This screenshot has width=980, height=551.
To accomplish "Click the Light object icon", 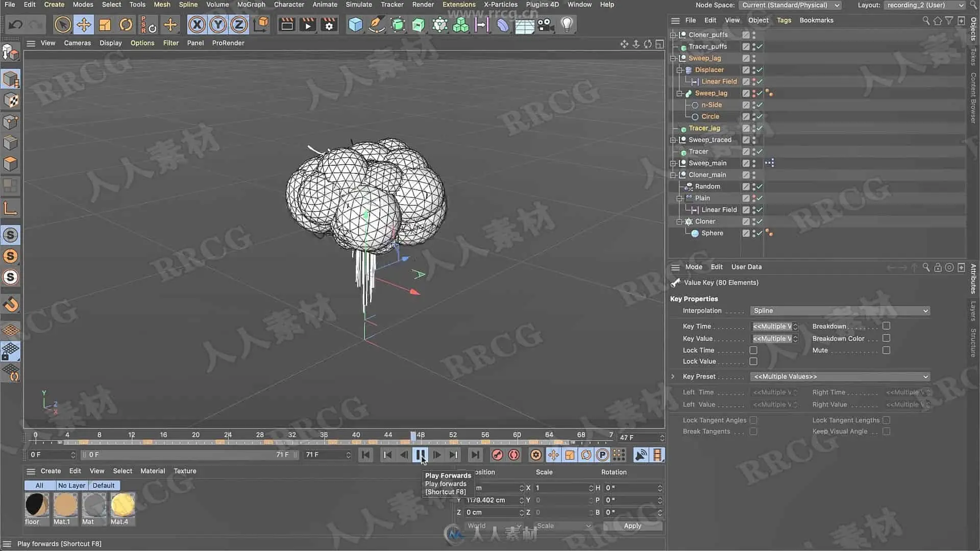I will tap(567, 24).
